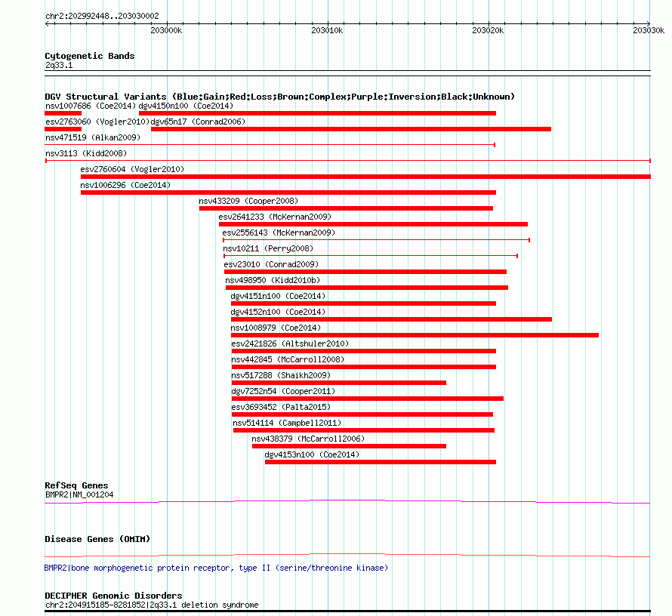Click the 203000k ruler tick label
The width and height of the screenshot is (672, 616).
coord(166,30)
